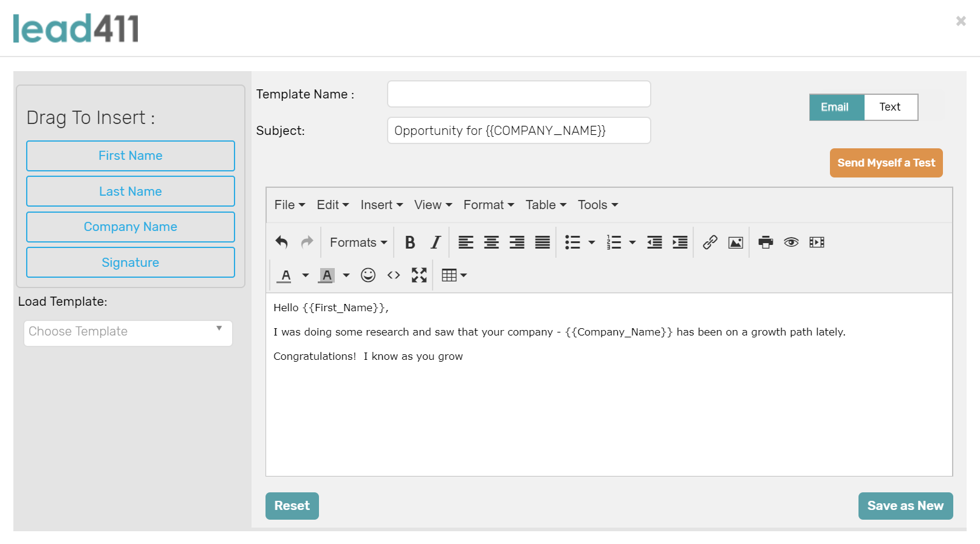Toggle preview with eye icon
The width and height of the screenshot is (980, 544).
(x=791, y=243)
